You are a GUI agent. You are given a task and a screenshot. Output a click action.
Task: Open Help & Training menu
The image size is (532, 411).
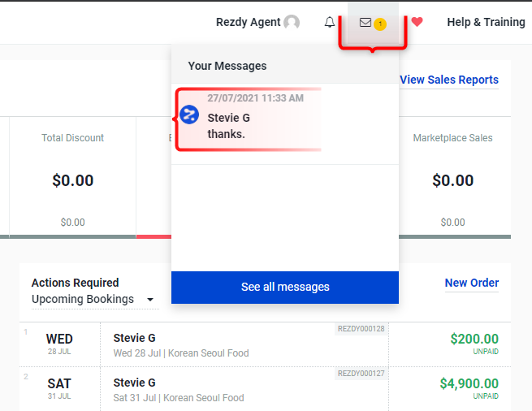coord(486,22)
